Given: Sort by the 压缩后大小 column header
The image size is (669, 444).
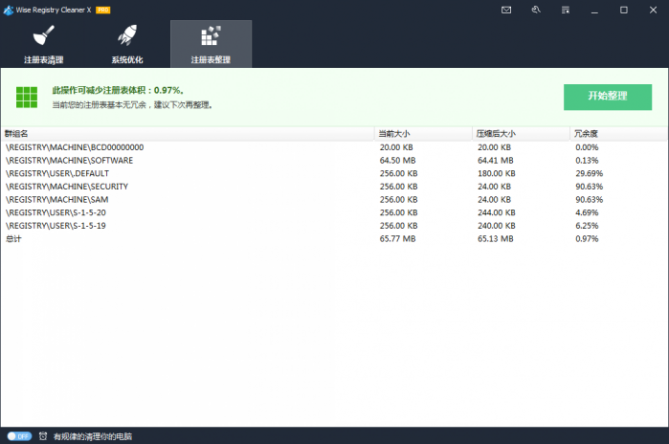Looking at the screenshot, I should click(521, 133).
